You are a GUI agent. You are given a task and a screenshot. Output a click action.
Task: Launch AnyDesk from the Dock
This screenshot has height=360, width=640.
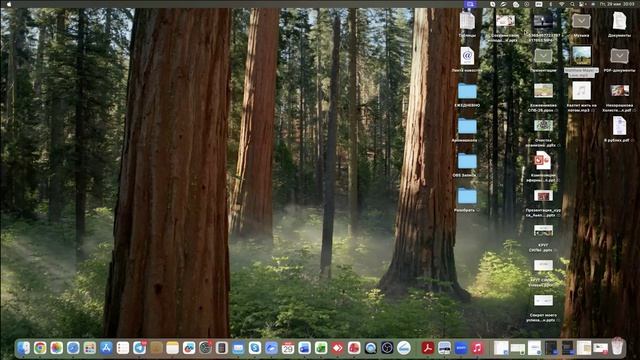[x=337, y=348]
